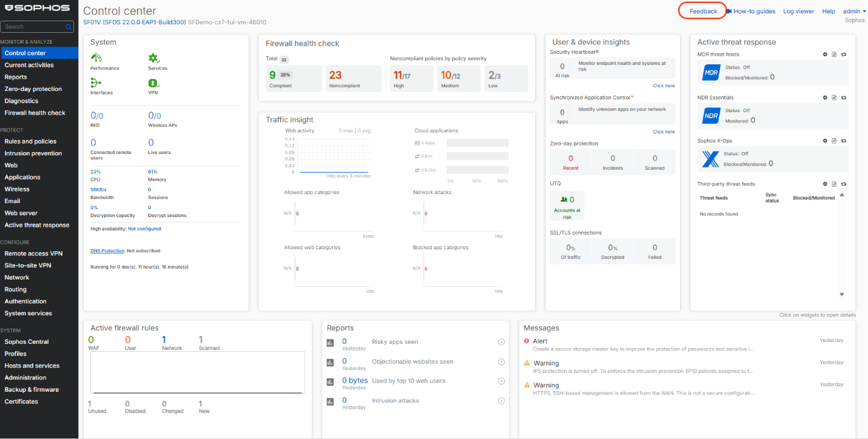Click Not configured high availability link
This screenshot has width=868, height=439.
click(x=144, y=229)
